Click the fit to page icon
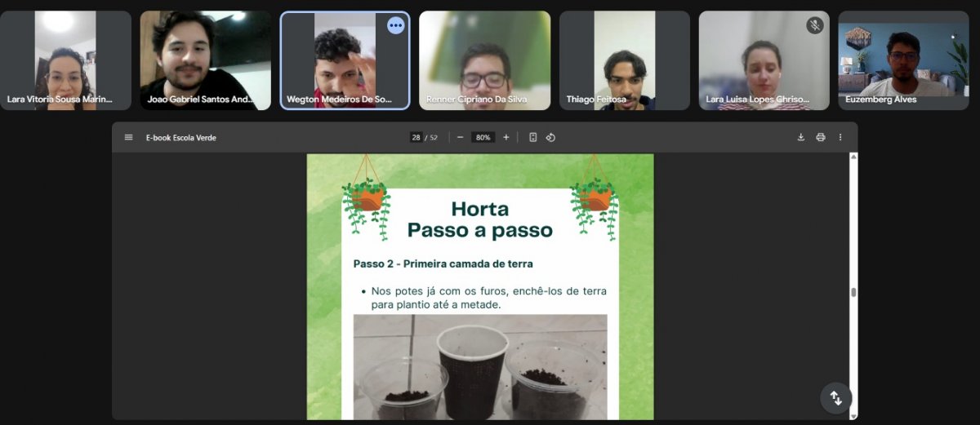The width and height of the screenshot is (980, 425). tap(533, 137)
